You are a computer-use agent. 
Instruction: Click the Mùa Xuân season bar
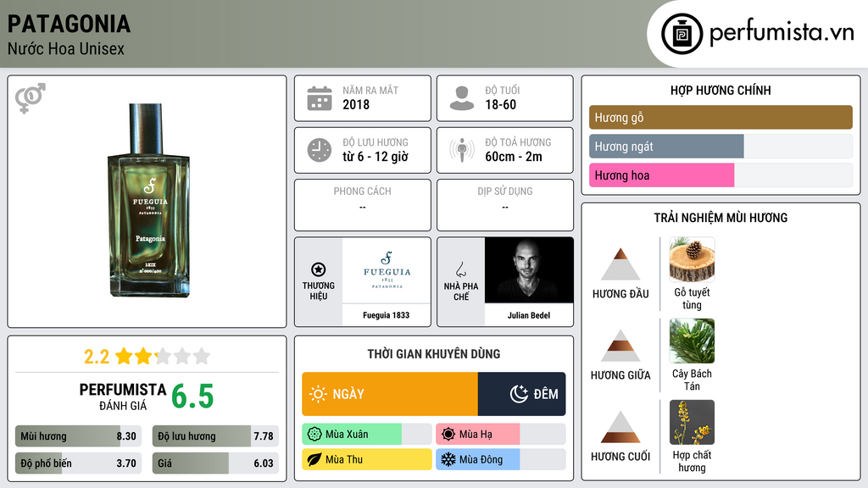click(x=366, y=435)
